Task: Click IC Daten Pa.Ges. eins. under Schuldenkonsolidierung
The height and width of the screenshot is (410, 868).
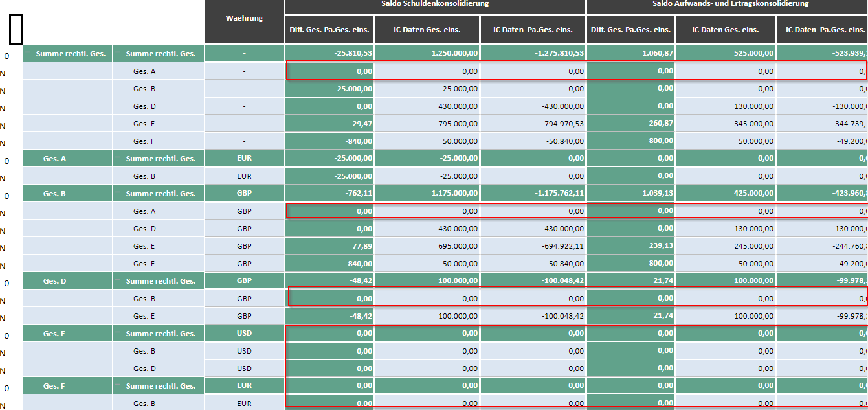Action: 533,30
